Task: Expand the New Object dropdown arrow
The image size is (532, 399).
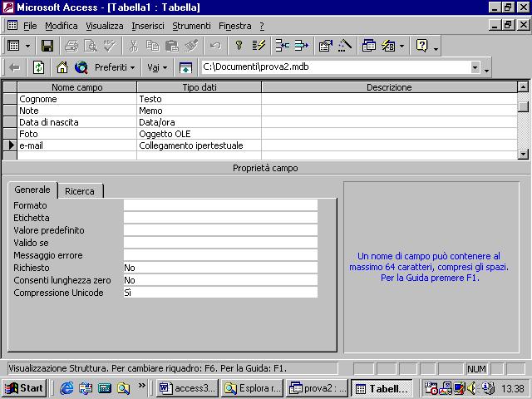Action: pos(401,46)
